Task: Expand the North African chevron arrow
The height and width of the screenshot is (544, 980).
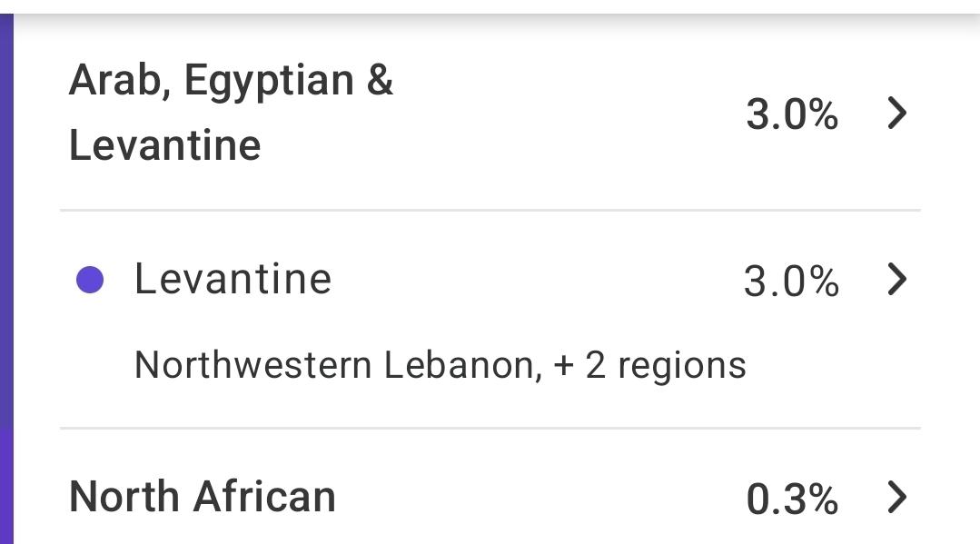Action: point(896,497)
